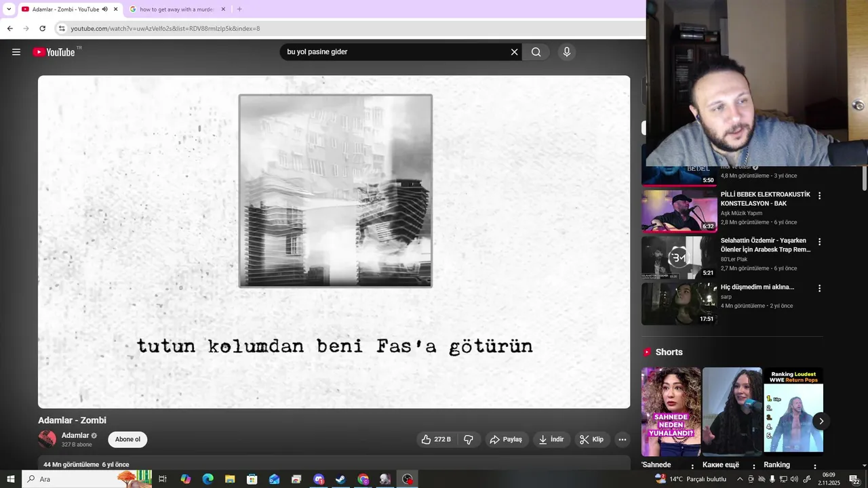Open the YouTube hamburger guide menu

click(16, 52)
